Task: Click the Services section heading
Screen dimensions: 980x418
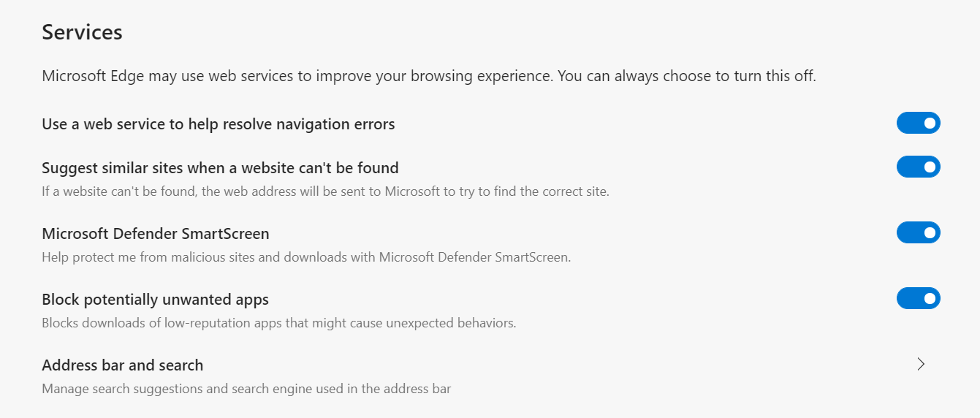Action: click(82, 33)
